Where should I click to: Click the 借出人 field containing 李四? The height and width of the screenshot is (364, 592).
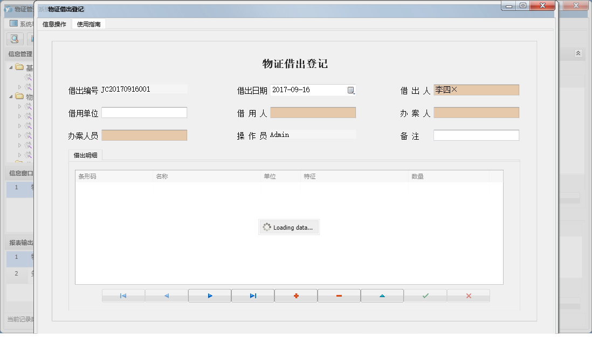[477, 90]
